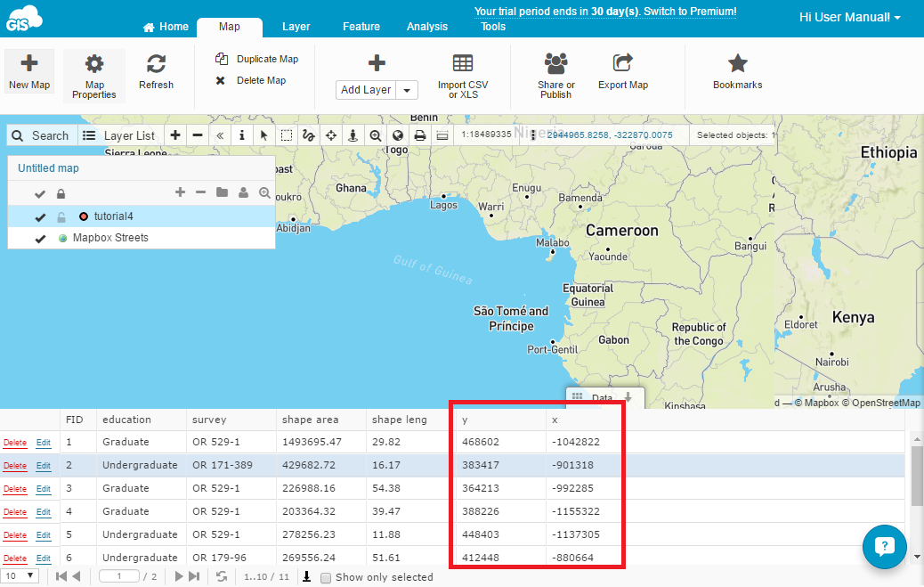Add a layer via layer panel plus
Viewport: 924px width, 587px height.
pyautogui.click(x=181, y=192)
